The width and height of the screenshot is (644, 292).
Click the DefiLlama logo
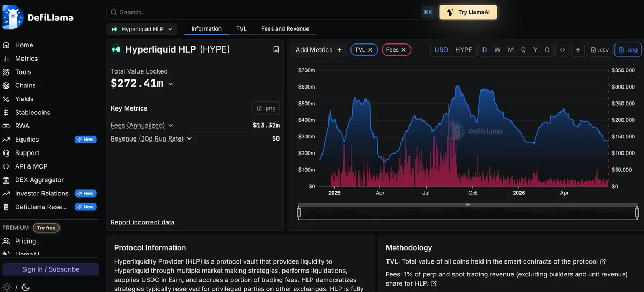[38, 17]
